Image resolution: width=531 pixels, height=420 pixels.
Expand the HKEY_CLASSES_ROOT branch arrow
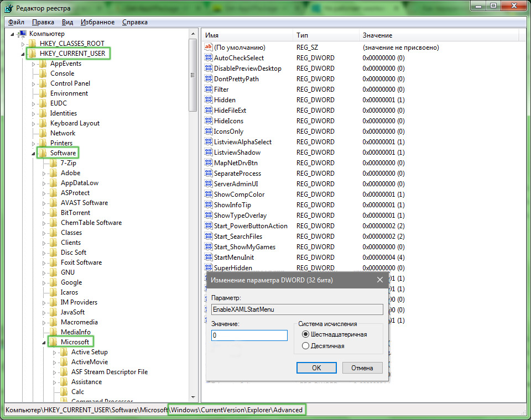click(x=23, y=44)
